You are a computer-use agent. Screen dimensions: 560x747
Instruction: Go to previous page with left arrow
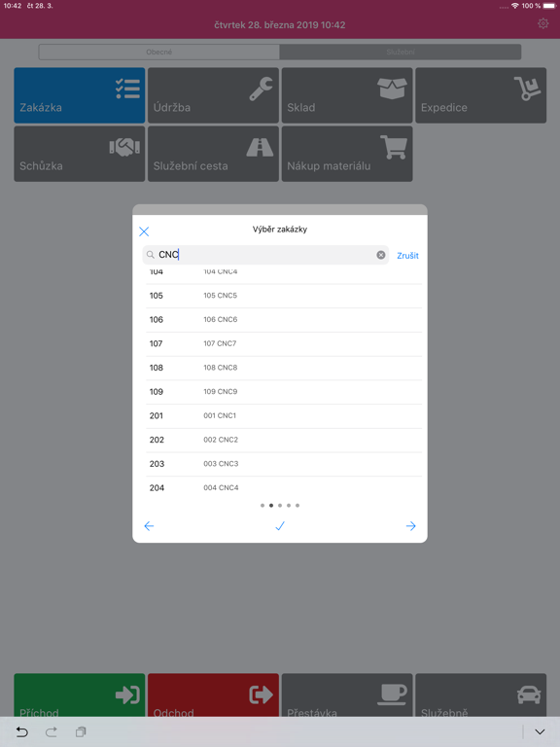pyautogui.click(x=149, y=526)
